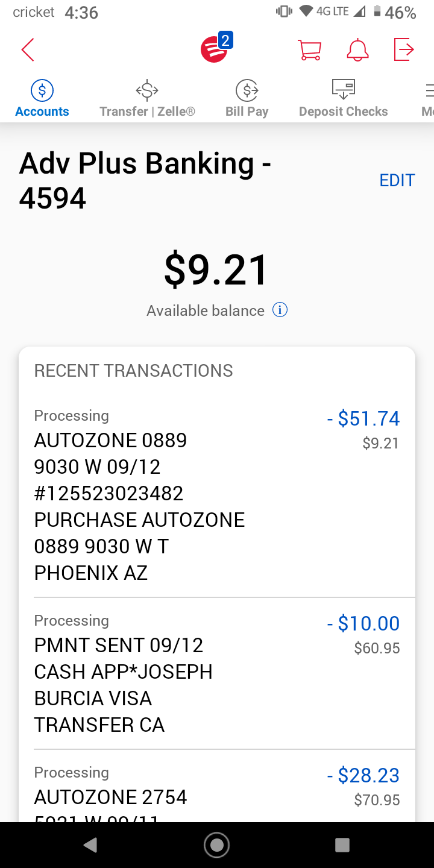Tap EDIT next to account name
Screen dimensions: 434x868
397,180
